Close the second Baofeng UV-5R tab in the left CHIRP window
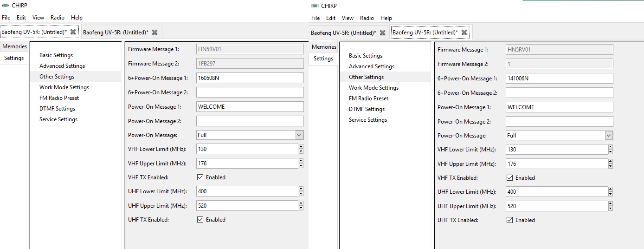 click(155, 32)
